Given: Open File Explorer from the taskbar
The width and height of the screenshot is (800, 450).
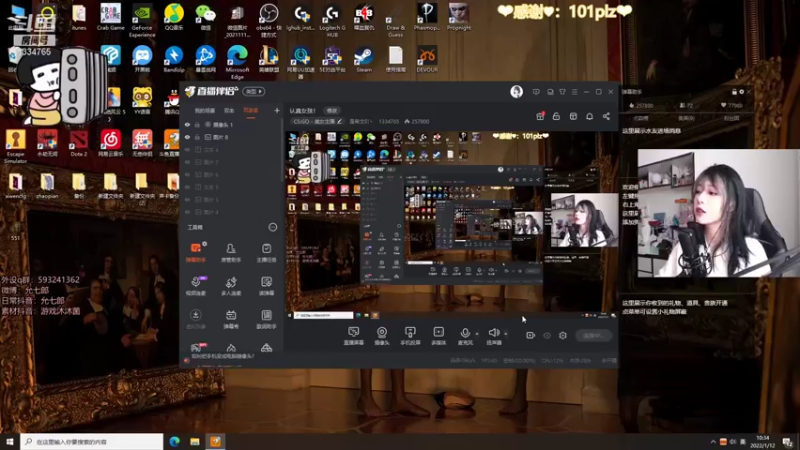Looking at the screenshot, I should [195, 441].
